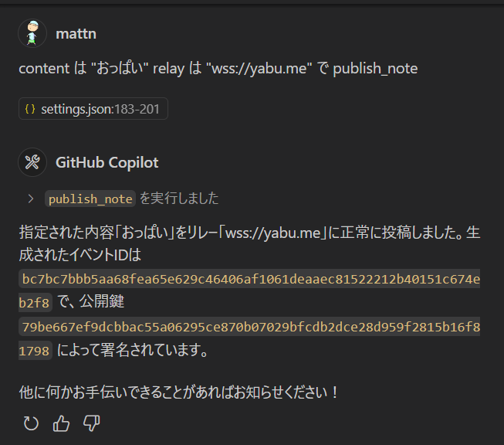Retry the Copilot response
This screenshot has height=445, width=504.
tap(31, 423)
